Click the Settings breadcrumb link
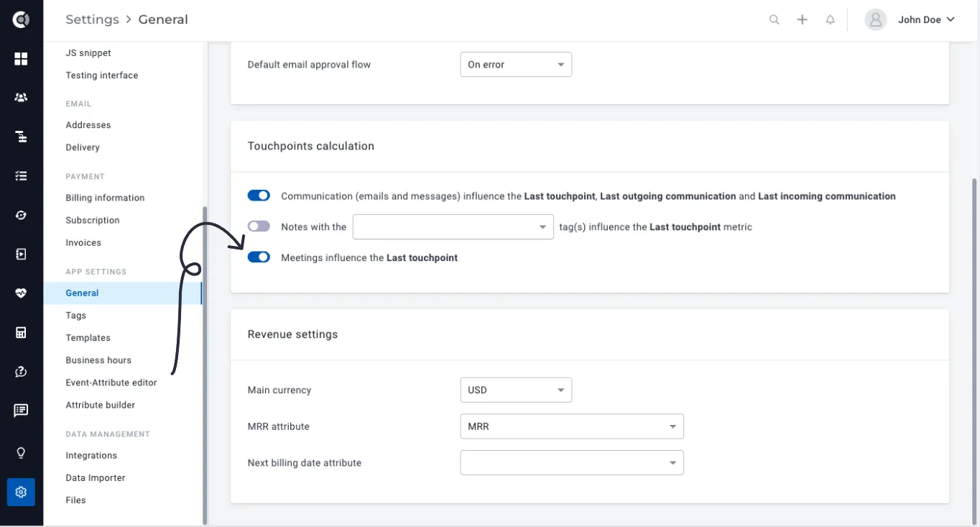Image resolution: width=980 pixels, height=527 pixels. (93, 20)
